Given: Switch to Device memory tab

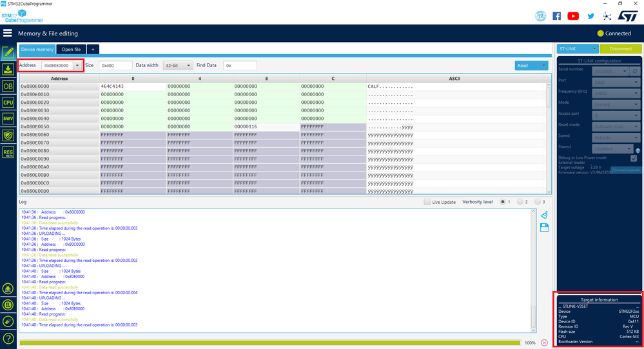Looking at the screenshot, I should coord(37,49).
